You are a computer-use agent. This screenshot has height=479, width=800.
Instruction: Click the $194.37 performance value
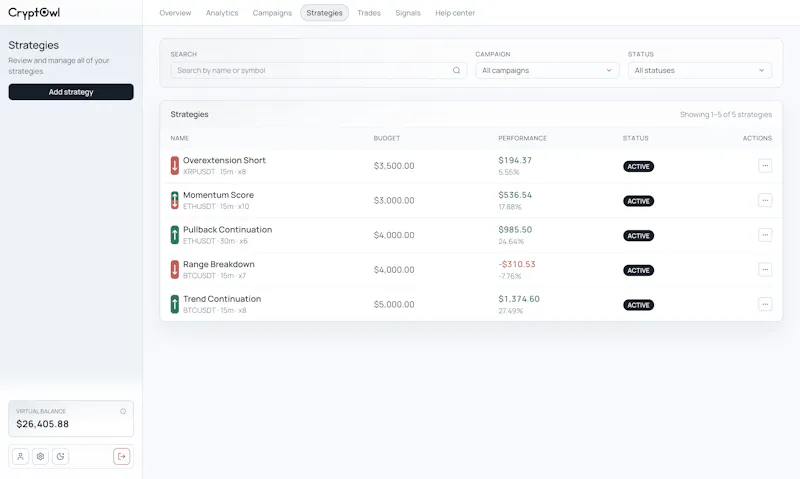(x=515, y=160)
